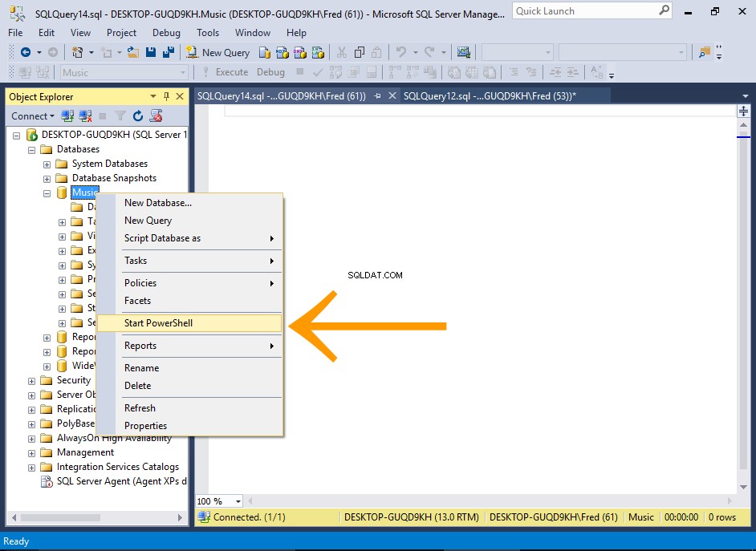Expand the Management folder

pos(32,453)
